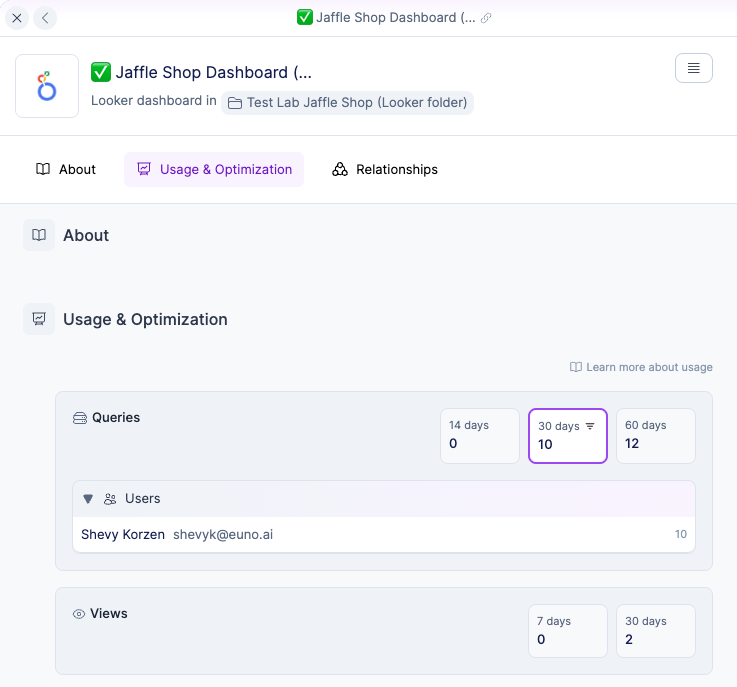Select the 30 days queries period

click(567, 435)
